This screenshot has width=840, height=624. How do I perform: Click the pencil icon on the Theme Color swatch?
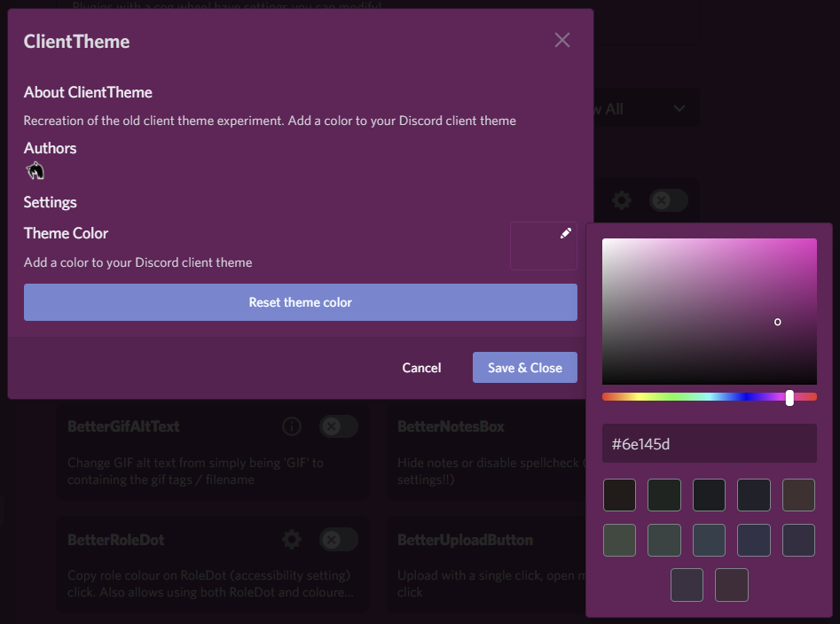pyautogui.click(x=566, y=232)
